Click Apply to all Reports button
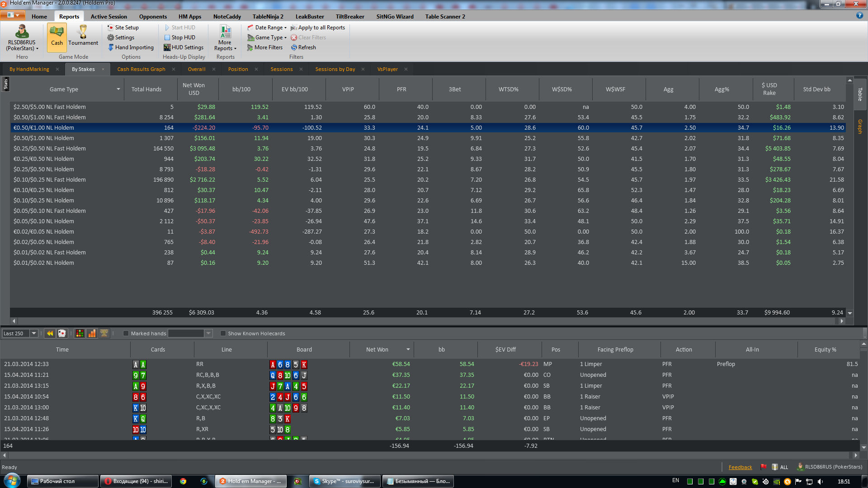868x488 pixels. [x=317, y=28]
